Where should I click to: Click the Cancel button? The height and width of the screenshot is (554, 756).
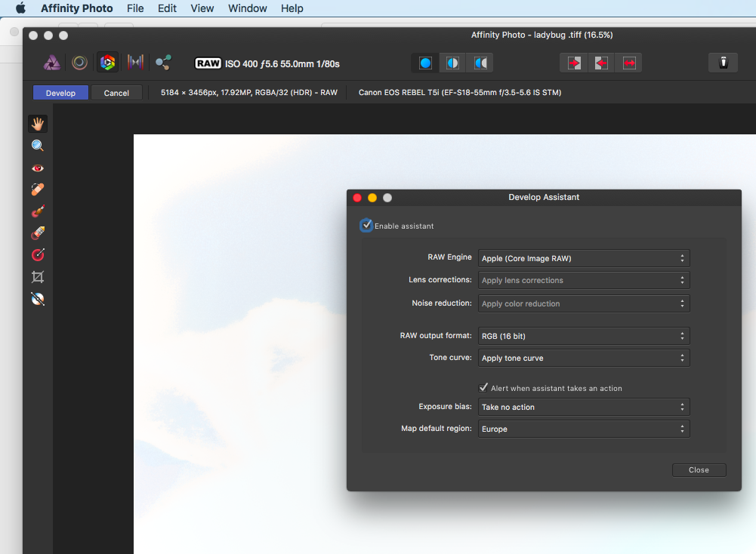click(x=116, y=93)
